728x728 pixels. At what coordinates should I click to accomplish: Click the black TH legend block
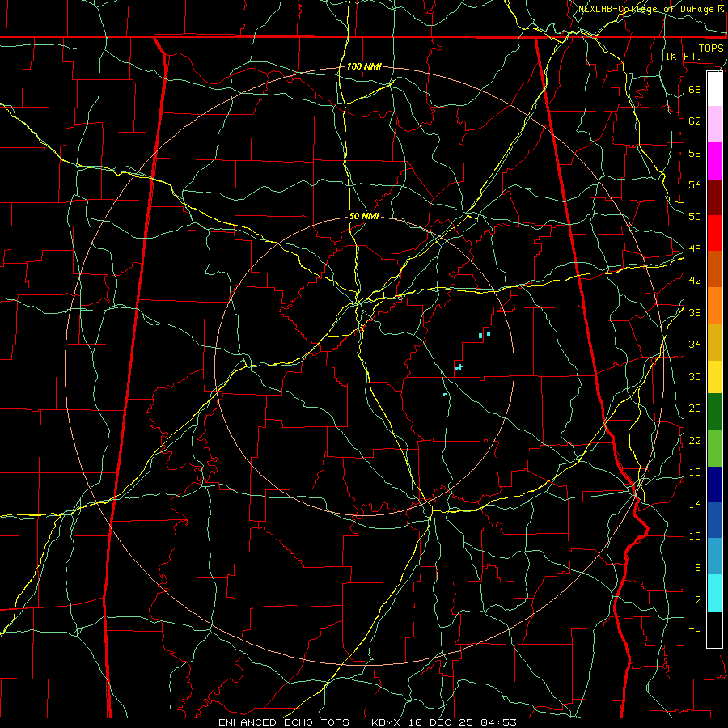tap(714, 629)
